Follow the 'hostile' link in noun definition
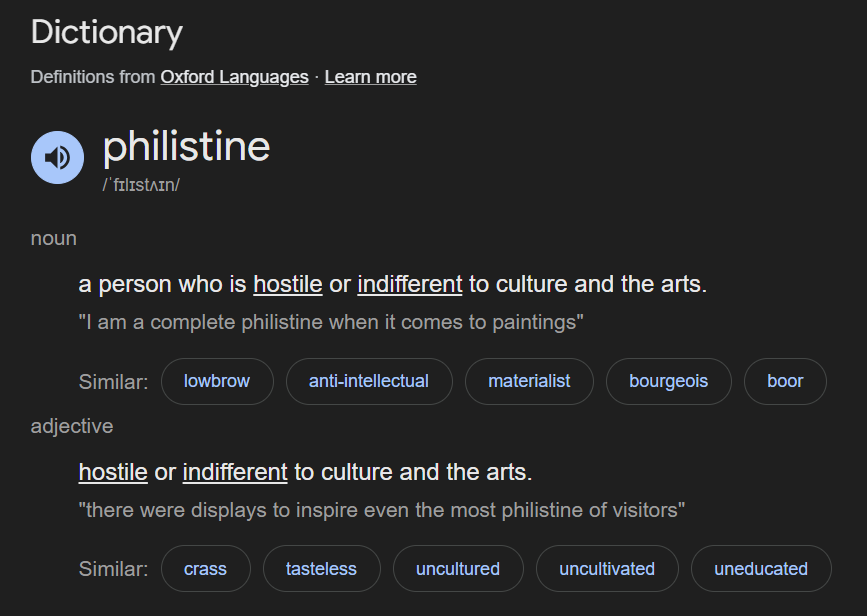Image resolution: width=867 pixels, height=616 pixels. [x=287, y=284]
